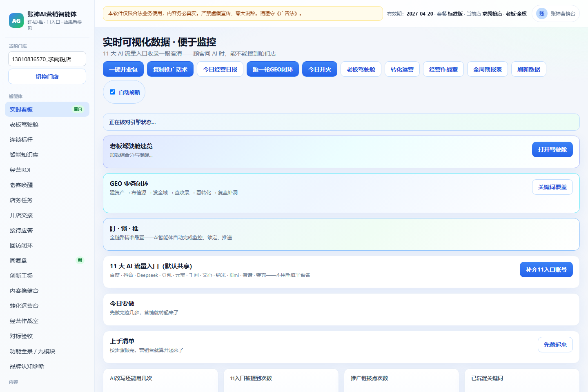Open the 转化运营台 sidebar item
Image resolution: width=588 pixels, height=392 pixels.
pyautogui.click(x=47, y=306)
